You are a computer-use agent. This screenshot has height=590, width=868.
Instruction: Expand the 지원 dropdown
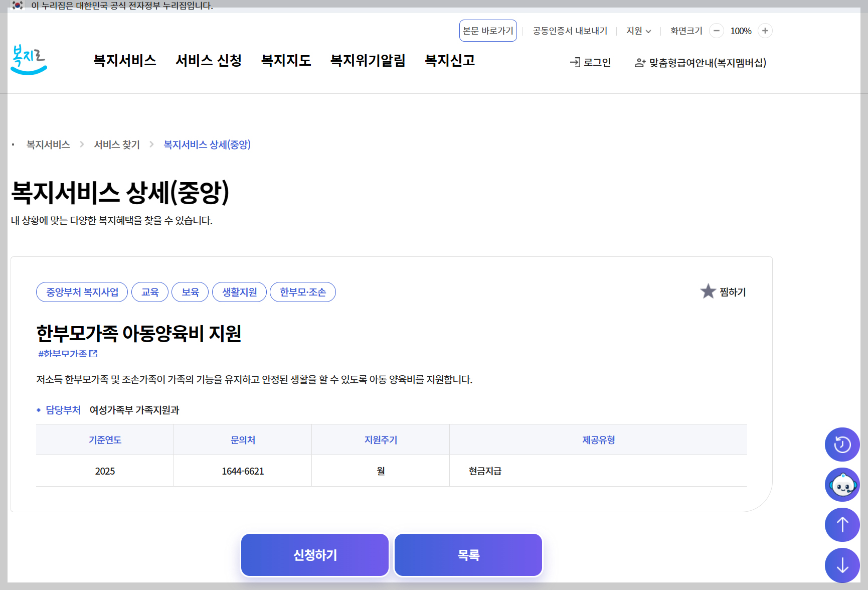[x=638, y=31]
